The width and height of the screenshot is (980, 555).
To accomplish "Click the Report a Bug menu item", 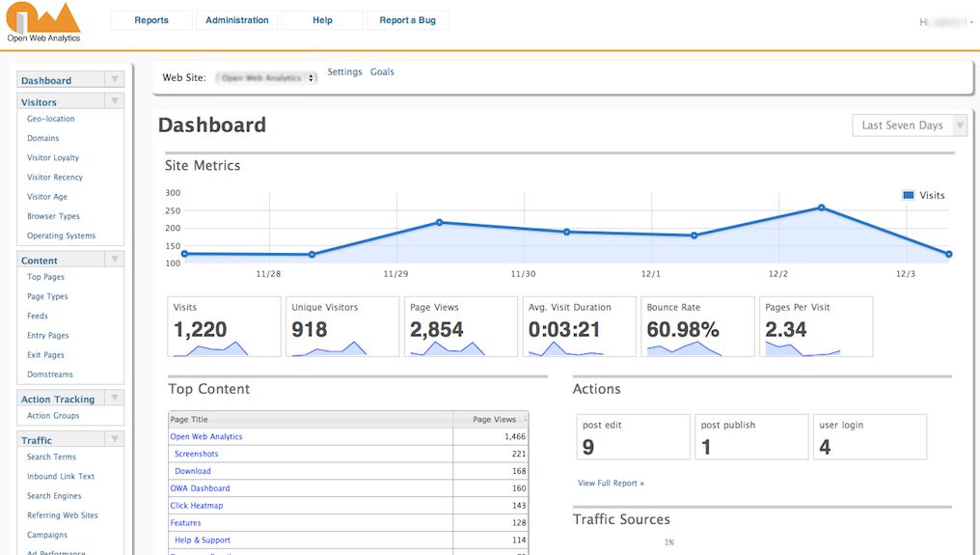I will tap(407, 20).
